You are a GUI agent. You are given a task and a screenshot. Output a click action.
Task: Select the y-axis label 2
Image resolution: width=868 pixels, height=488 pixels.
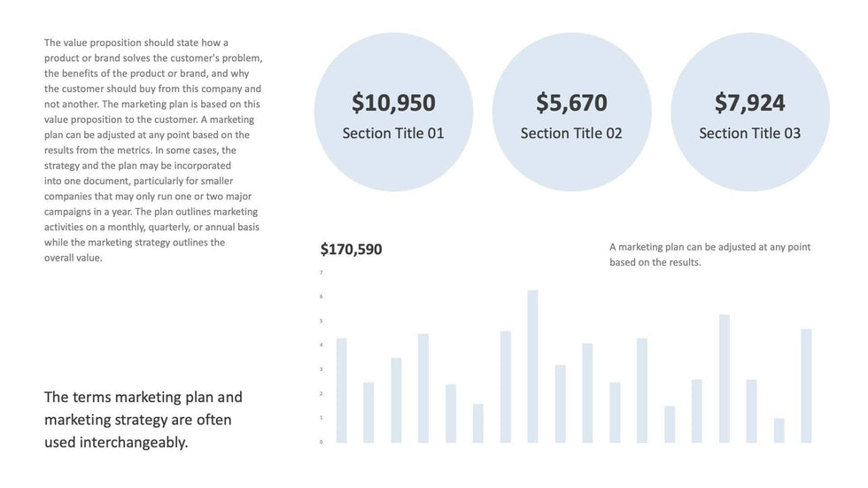click(x=322, y=393)
